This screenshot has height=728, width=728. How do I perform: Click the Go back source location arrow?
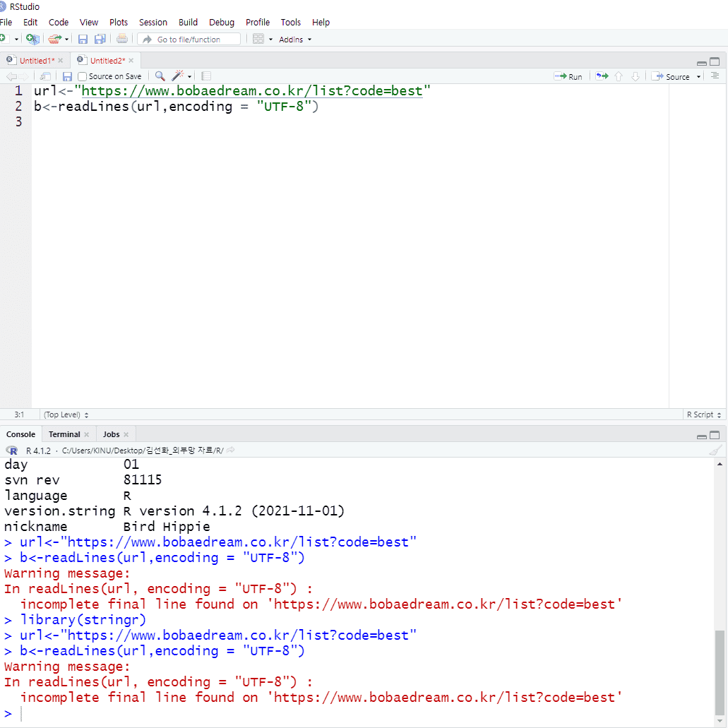(11, 76)
